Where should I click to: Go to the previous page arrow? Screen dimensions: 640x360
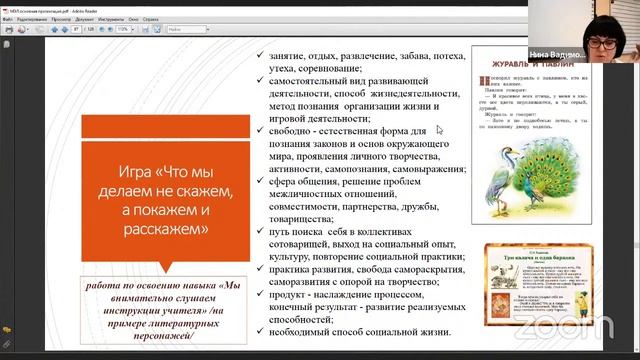point(54,29)
